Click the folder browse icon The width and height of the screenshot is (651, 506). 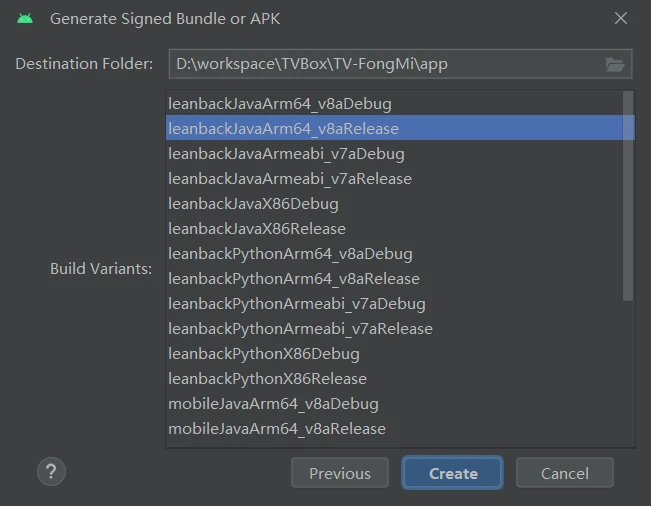614,64
